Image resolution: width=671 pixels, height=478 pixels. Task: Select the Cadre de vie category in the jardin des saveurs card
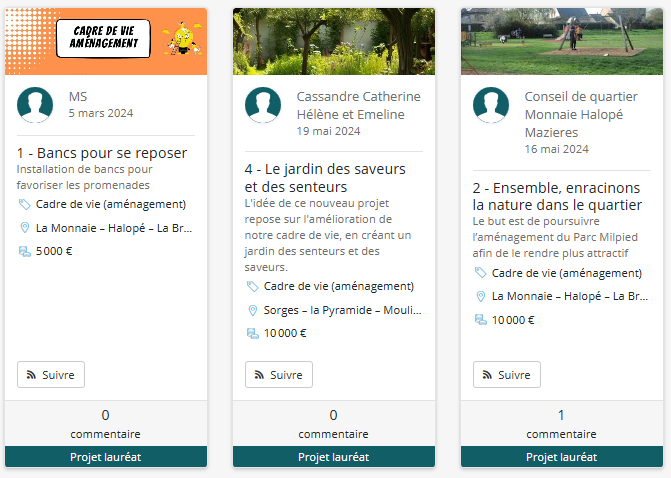click(x=339, y=286)
